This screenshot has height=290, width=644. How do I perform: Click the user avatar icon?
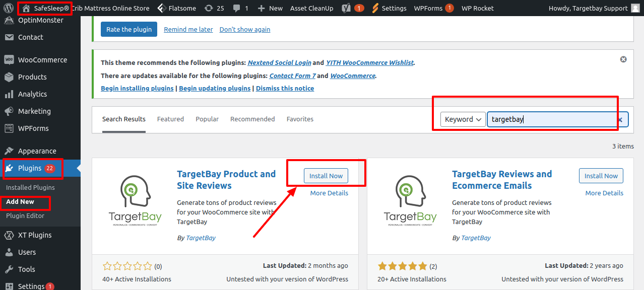tap(636, 8)
